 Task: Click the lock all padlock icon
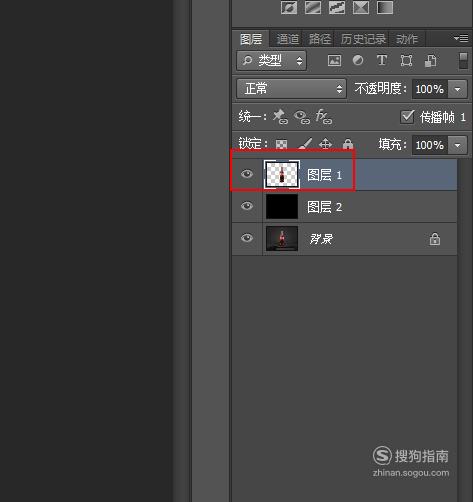pos(348,144)
